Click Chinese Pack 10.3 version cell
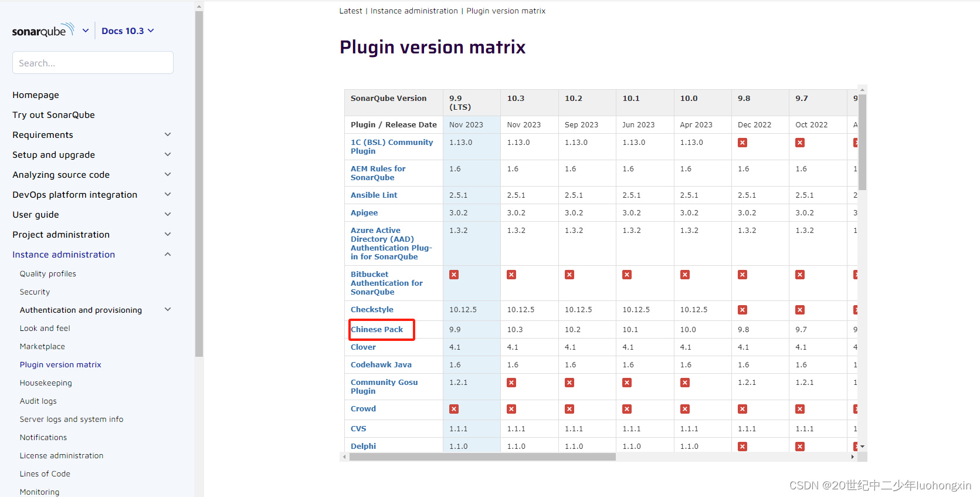The height and width of the screenshot is (497, 980). [x=530, y=329]
